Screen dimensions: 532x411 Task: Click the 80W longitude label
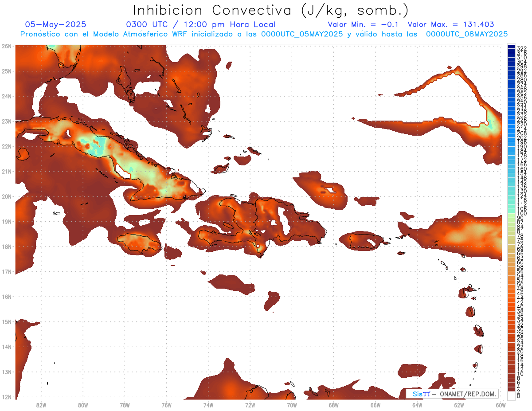pyautogui.click(x=83, y=405)
